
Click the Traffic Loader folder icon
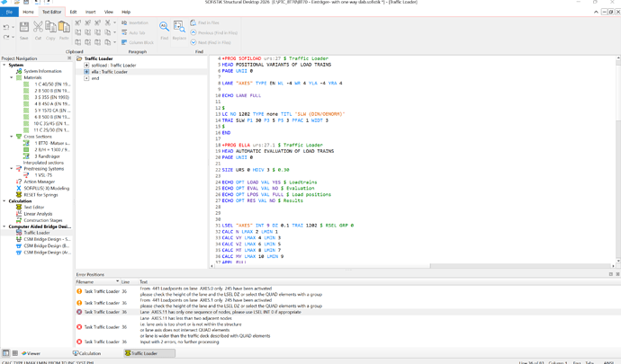click(x=79, y=58)
